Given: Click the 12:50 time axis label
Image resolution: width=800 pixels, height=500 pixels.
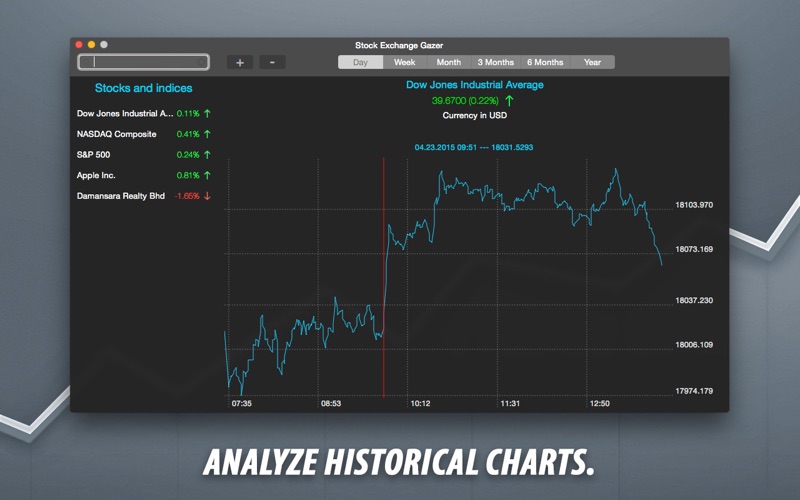Looking at the screenshot, I should click(x=599, y=404).
